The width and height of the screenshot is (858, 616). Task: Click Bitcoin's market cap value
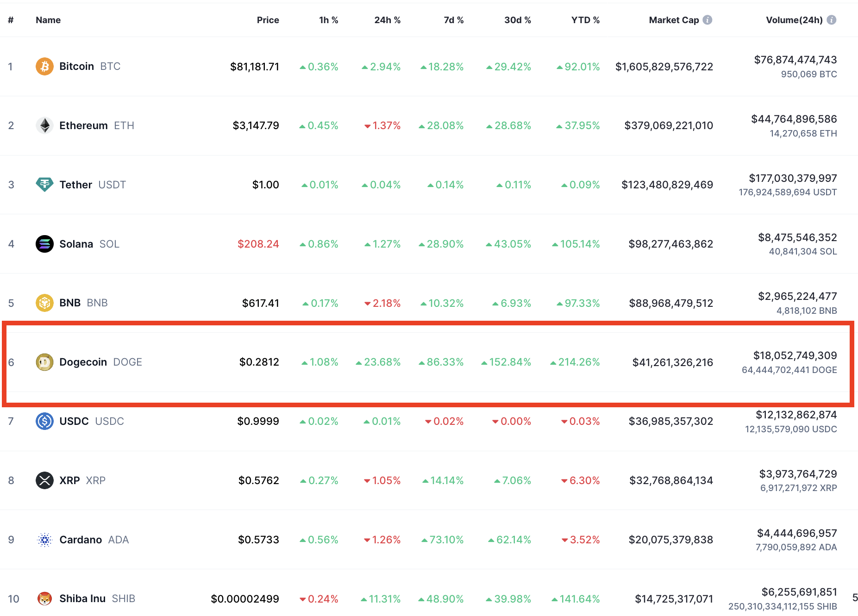pyautogui.click(x=664, y=66)
